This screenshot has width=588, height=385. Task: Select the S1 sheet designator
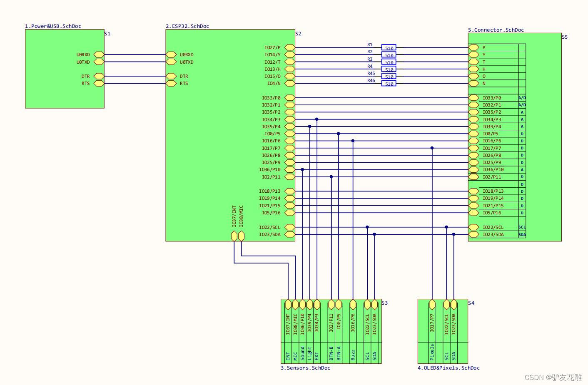coord(107,34)
